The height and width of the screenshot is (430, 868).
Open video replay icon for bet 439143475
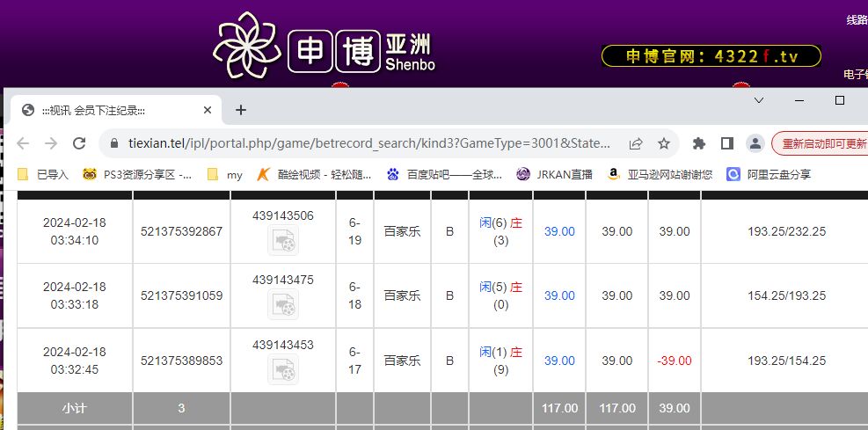click(283, 304)
